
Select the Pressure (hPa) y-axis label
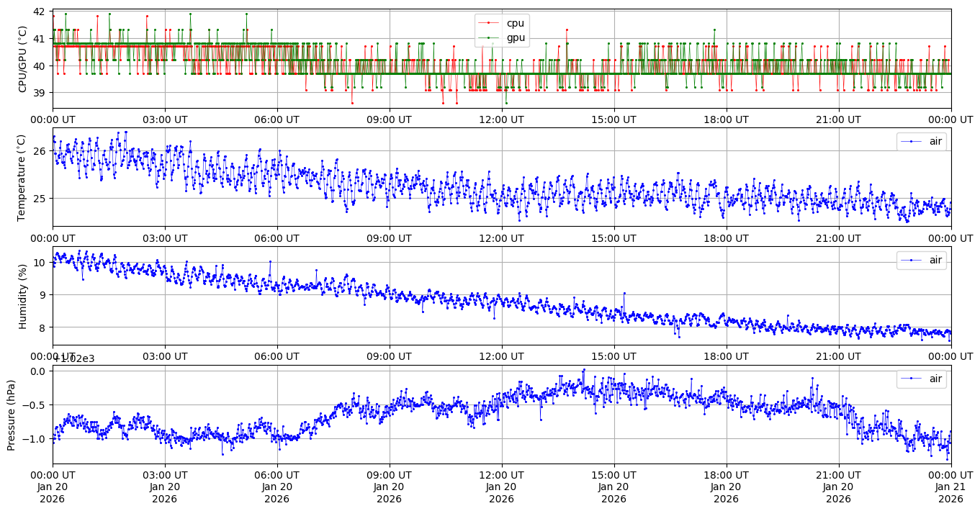[12, 415]
